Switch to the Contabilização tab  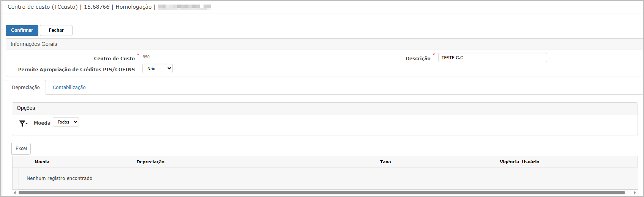point(69,88)
